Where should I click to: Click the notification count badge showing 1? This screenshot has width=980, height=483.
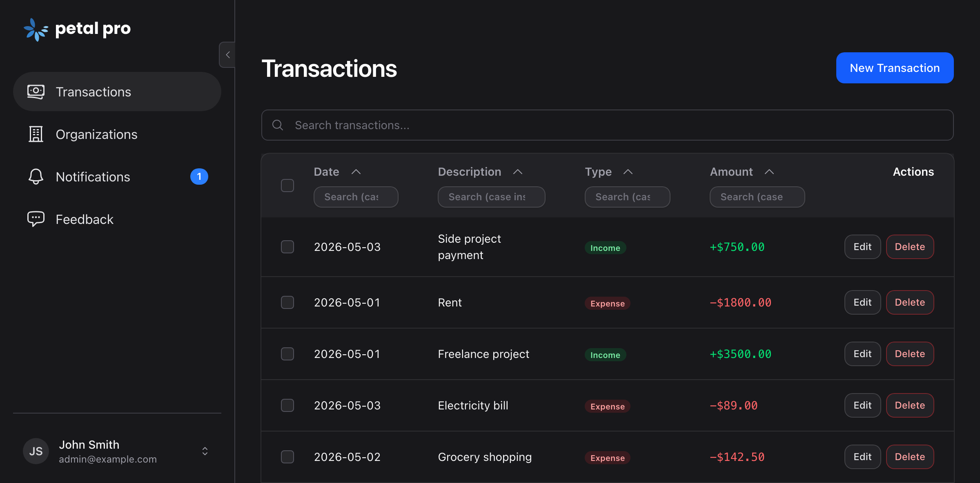point(199,177)
